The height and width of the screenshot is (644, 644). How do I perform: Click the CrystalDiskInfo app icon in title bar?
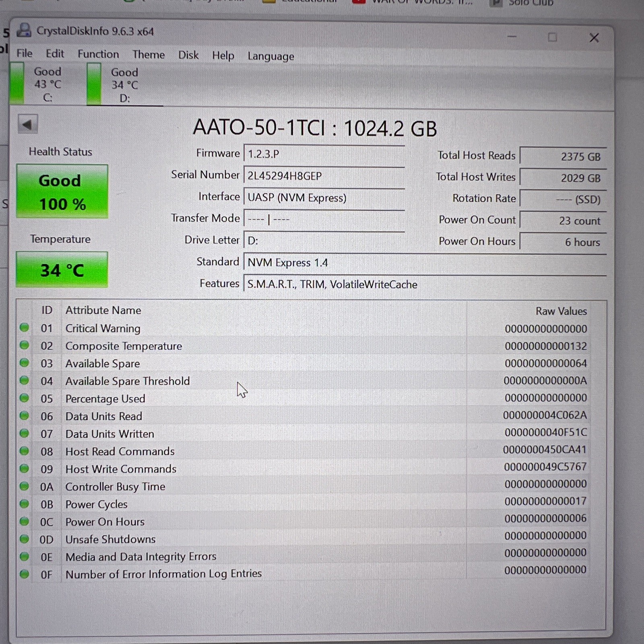(24, 31)
